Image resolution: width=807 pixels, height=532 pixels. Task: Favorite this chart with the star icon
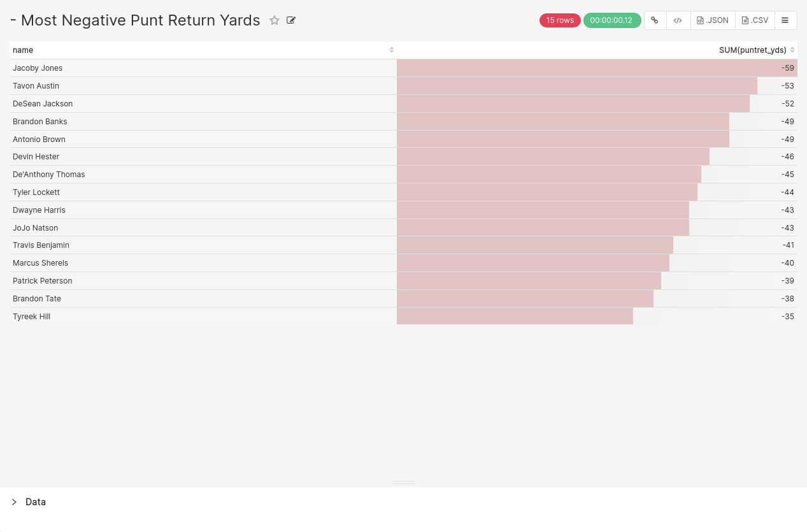(x=275, y=20)
